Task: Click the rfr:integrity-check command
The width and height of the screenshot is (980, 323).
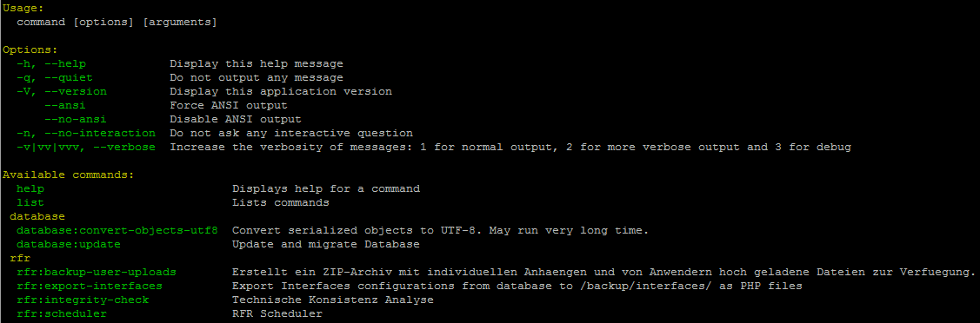Action: 83,300
